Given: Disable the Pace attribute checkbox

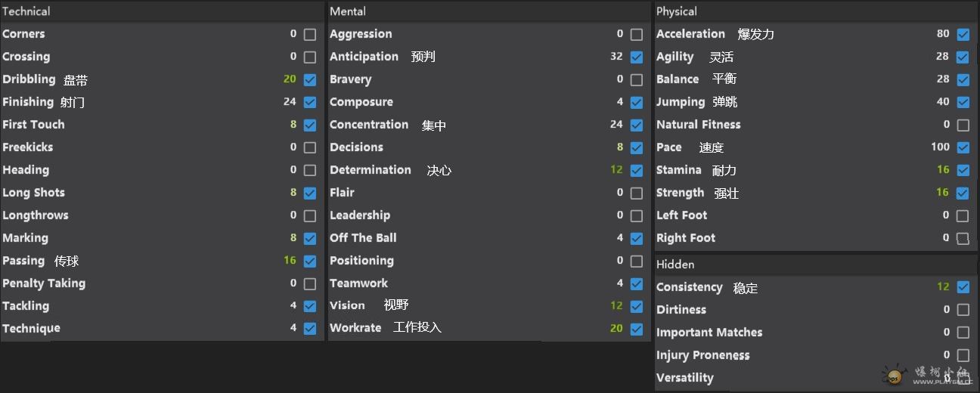Looking at the screenshot, I should (x=963, y=147).
